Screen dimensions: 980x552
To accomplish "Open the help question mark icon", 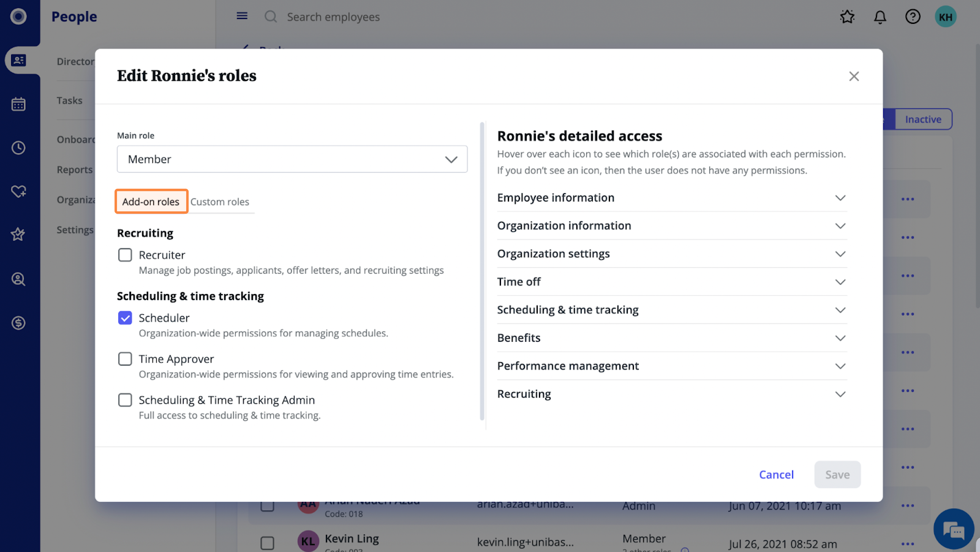I will click(913, 16).
